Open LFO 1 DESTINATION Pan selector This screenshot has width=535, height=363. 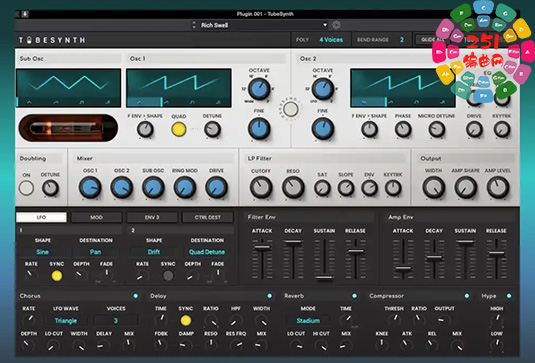pyautogui.click(x=96, y=252)
